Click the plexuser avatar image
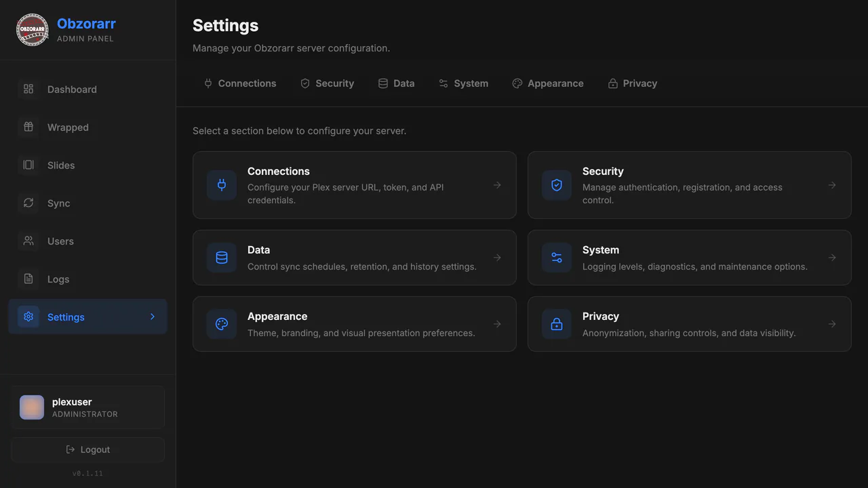868x488 pixels. click(32, 407)
